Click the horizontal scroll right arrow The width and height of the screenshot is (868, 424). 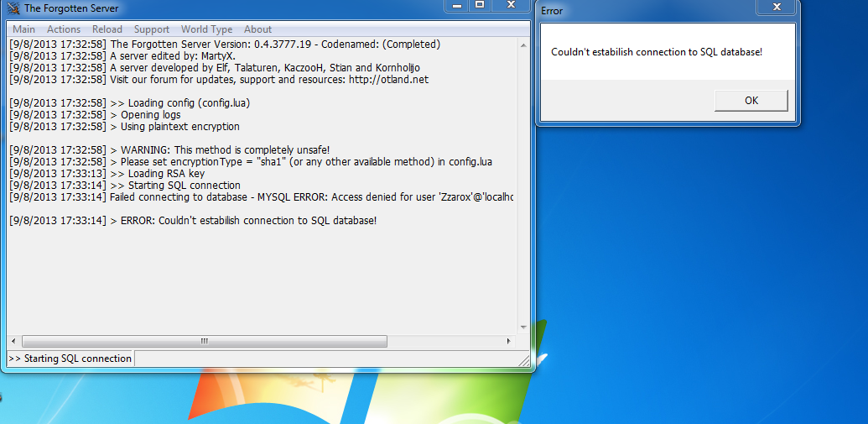pos(509,342)
